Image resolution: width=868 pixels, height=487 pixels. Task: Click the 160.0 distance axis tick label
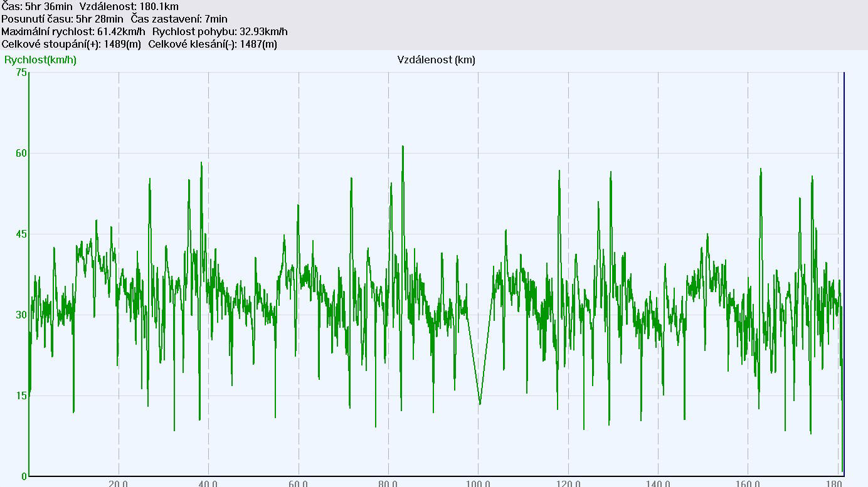coord(748,483)
